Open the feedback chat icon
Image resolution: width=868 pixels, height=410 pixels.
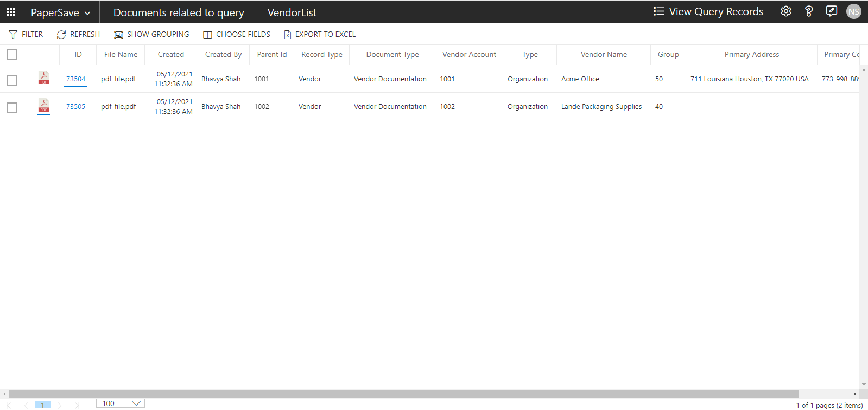pos(831,11)
